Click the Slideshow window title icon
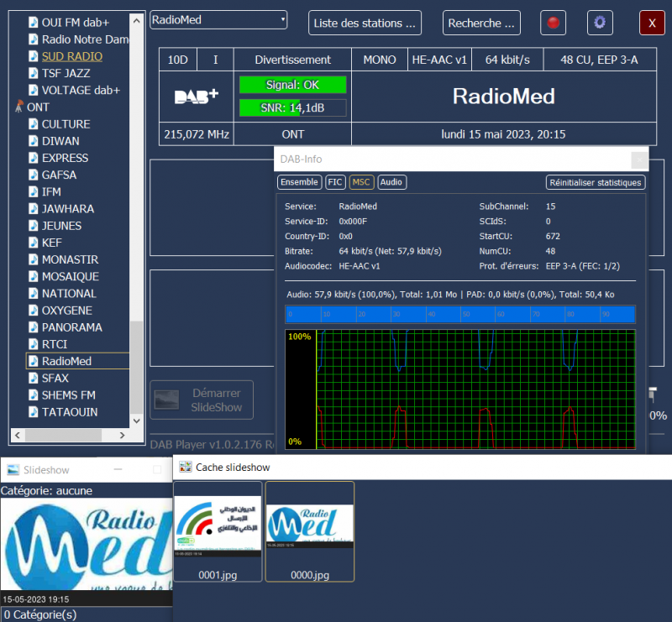The height and width of the screenshot is (622, 672). click(x=13, y=469)
